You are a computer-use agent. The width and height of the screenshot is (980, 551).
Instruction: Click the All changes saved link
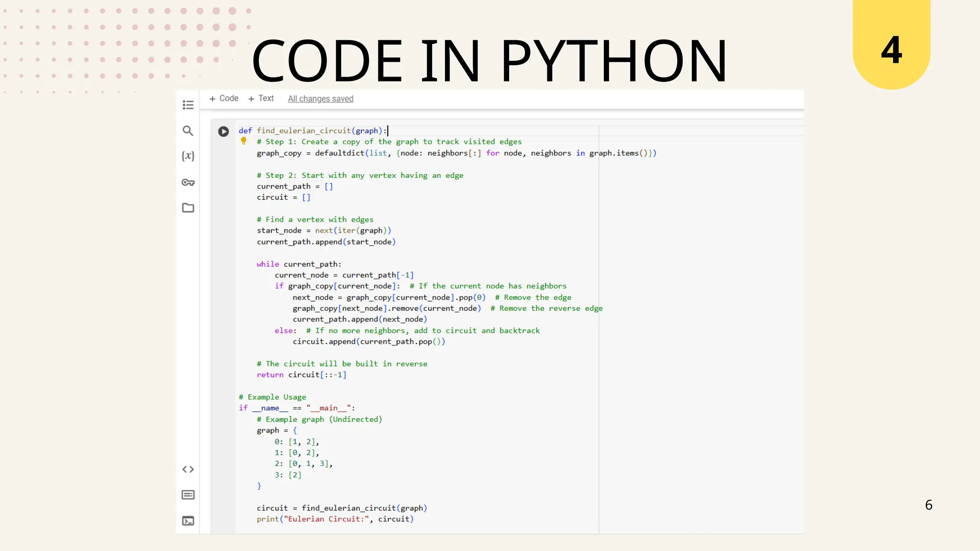(x=321, y=99)
